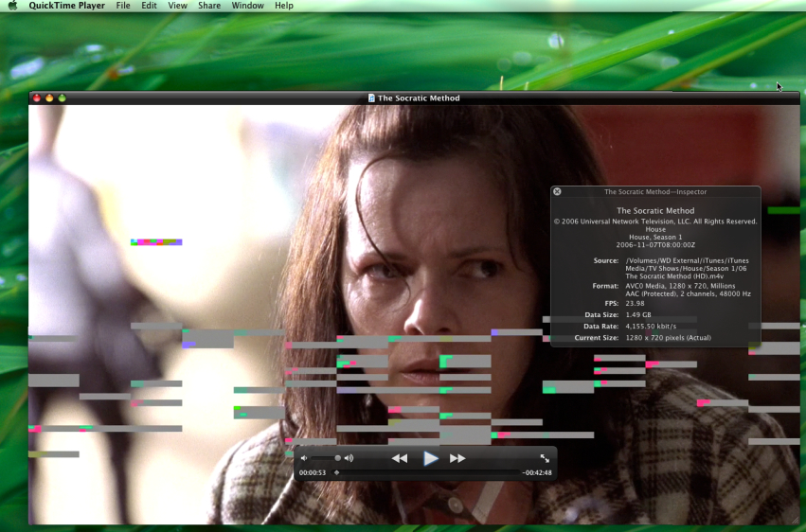This screenshot has width=806, height=532.
Task: Click the Data Size value 1.49 GB
Action: click(638, 315)
